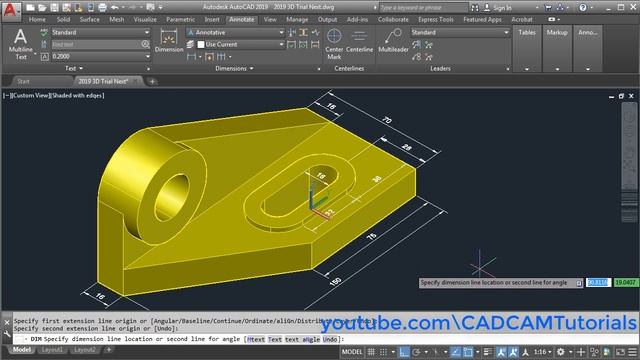
Task: Open the Standard multileader style dropdown
Action: [460, 32]
